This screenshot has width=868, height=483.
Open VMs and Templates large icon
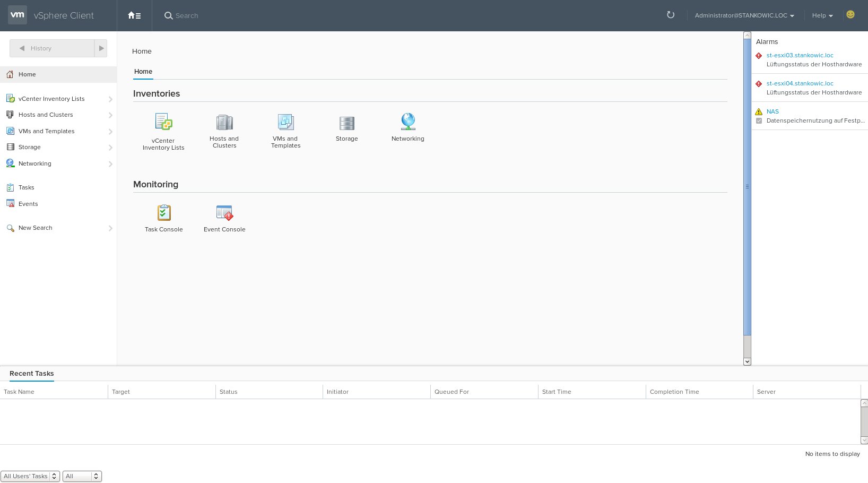pyautogui.click(x=285, y=122)
